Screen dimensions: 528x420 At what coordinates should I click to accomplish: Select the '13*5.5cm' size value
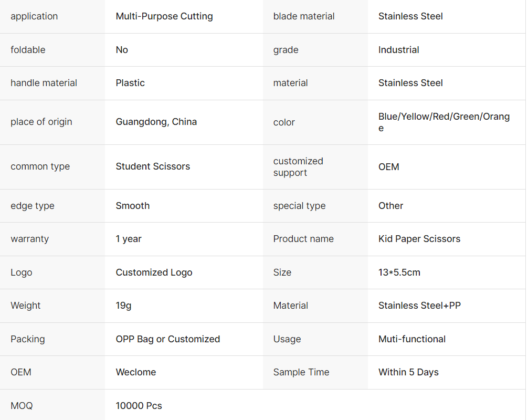pyautogui.click(x=399, y=272)
